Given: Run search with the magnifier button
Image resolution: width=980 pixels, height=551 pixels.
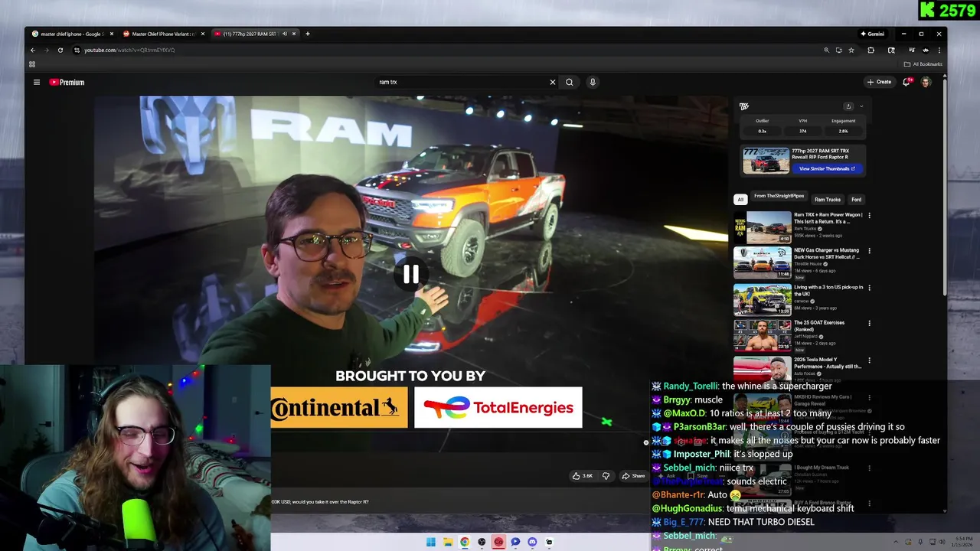Looking at the screenshot, I should coord(569,82).
